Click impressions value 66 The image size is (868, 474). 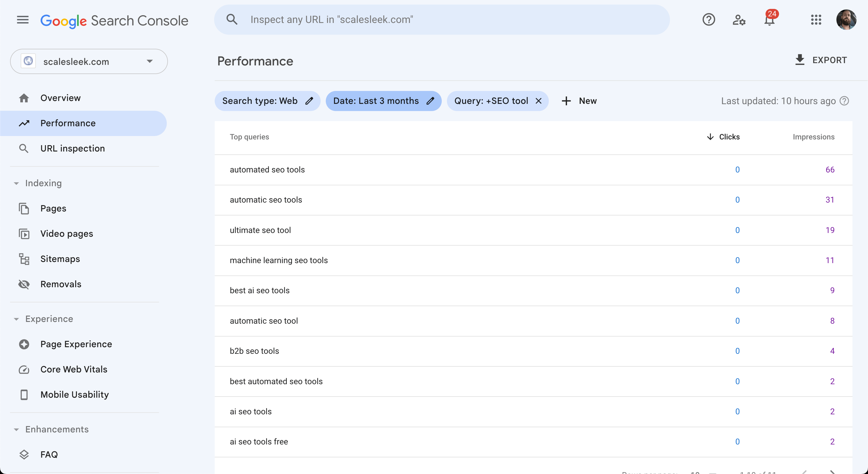tap(830, 170)
